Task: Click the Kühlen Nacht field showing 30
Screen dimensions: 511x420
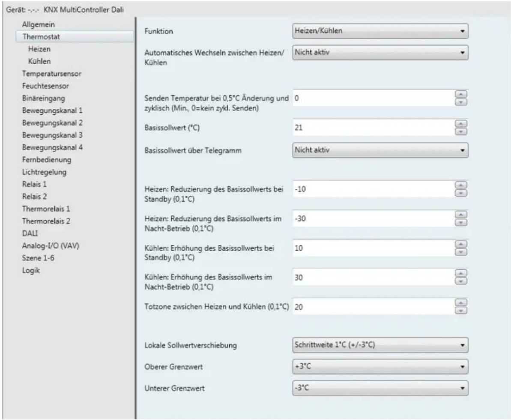Action: point(374,277)
